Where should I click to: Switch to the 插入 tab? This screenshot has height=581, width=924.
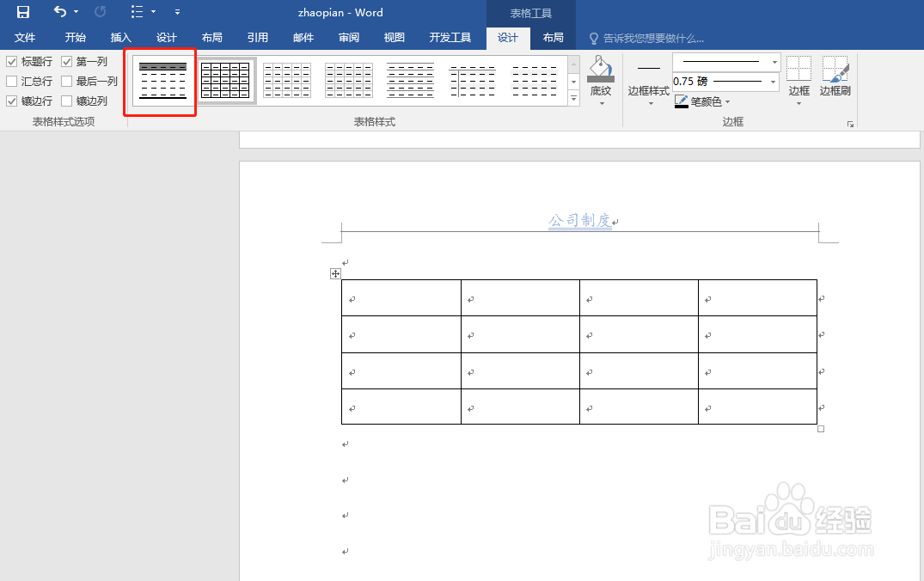(x=121, y=38)
